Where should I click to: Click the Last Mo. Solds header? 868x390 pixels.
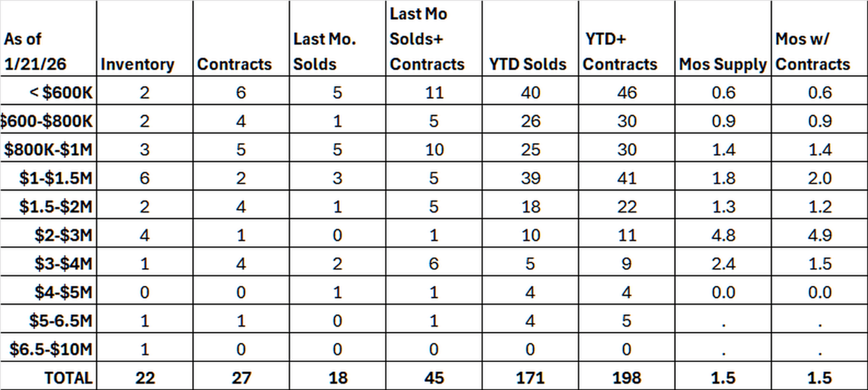[325, 52]
